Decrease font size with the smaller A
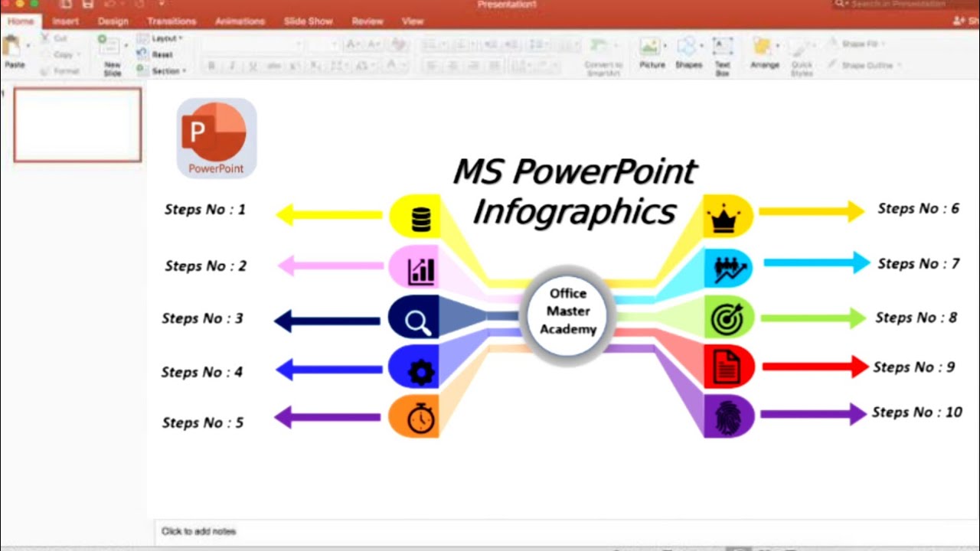980x551 pixels. pos(372,44)
